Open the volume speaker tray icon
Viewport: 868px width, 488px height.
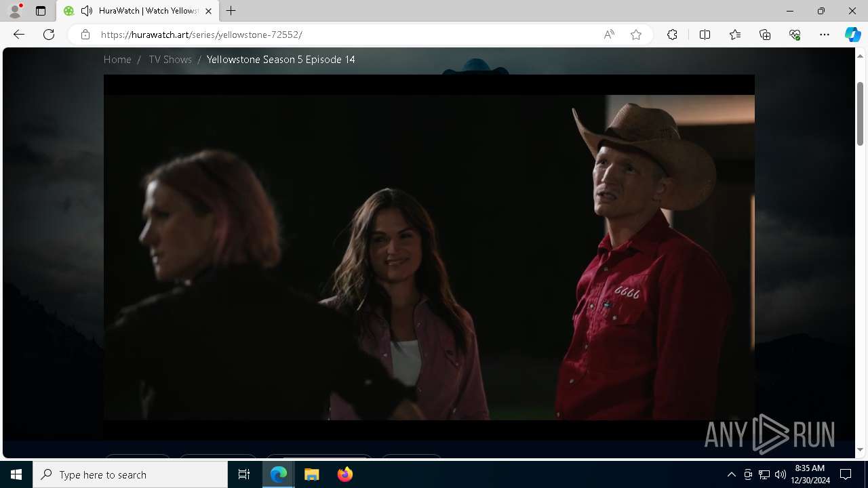pyautogui.click(x=781, y=474)
